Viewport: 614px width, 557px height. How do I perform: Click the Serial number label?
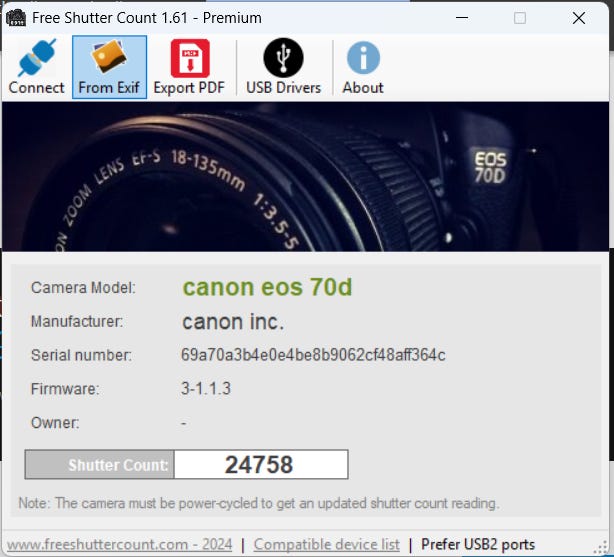tap(81, 355)
